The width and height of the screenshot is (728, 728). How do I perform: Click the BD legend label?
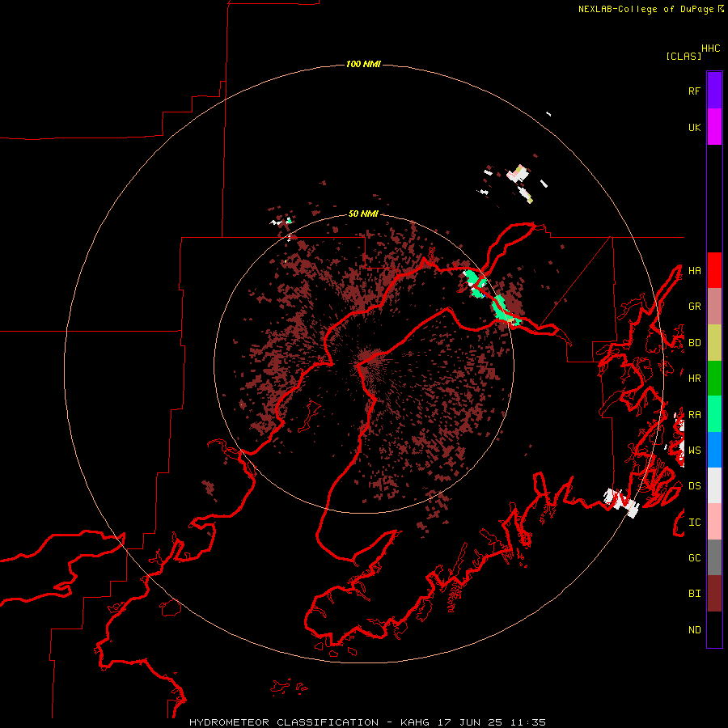(x=694, y=343)
